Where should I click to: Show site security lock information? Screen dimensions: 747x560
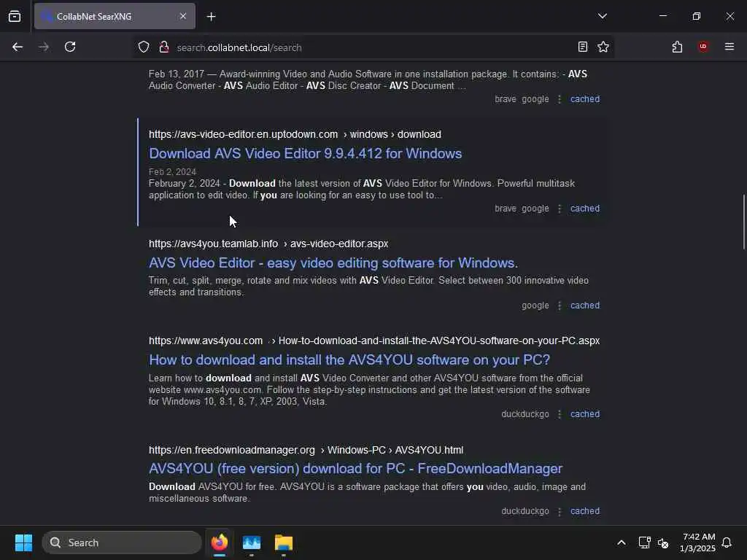click(164, 47)
